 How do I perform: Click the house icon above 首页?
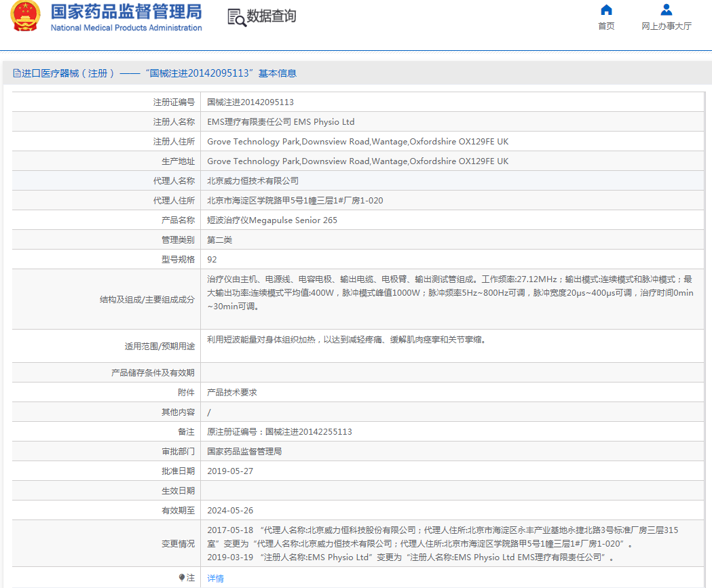pos(606,10)
